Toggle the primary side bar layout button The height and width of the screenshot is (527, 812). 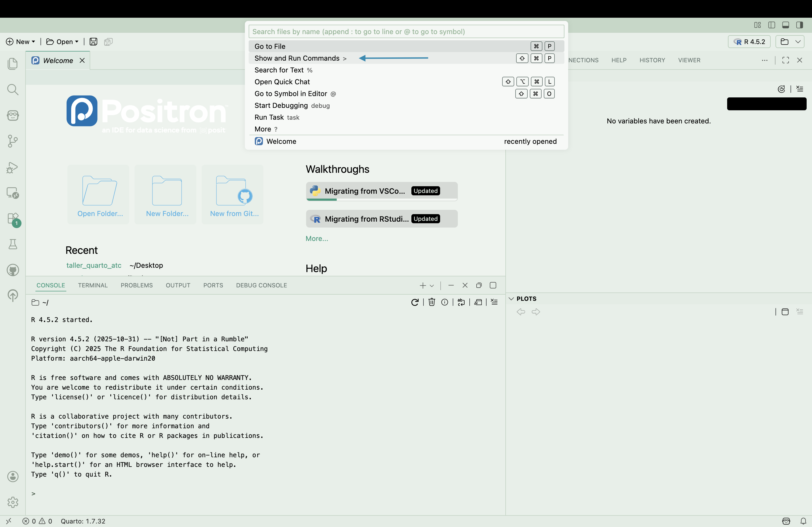tap(771, 25)
